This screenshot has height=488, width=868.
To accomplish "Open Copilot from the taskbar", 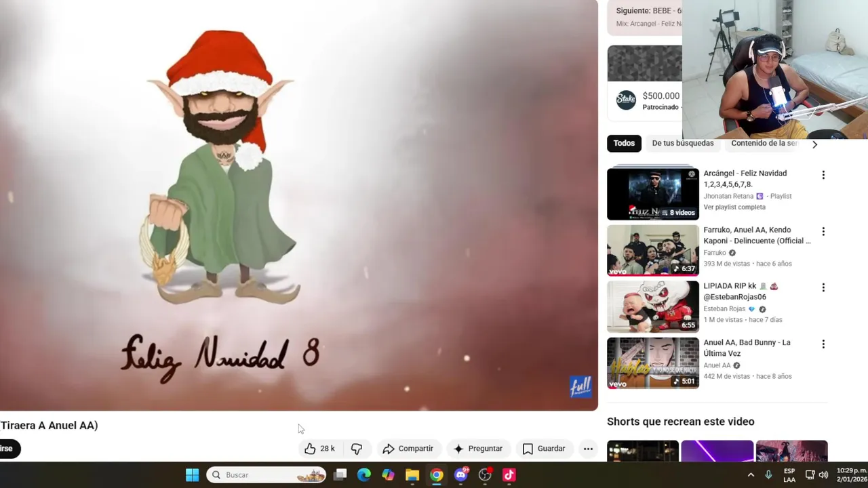I will click(388, 475).
